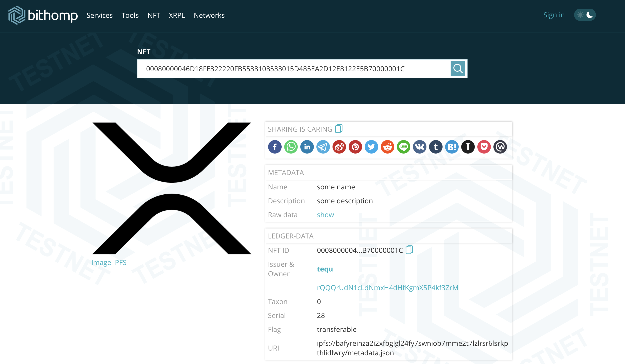Share on Reddit
Screen dimensions: 625x364
coord(388,147)
